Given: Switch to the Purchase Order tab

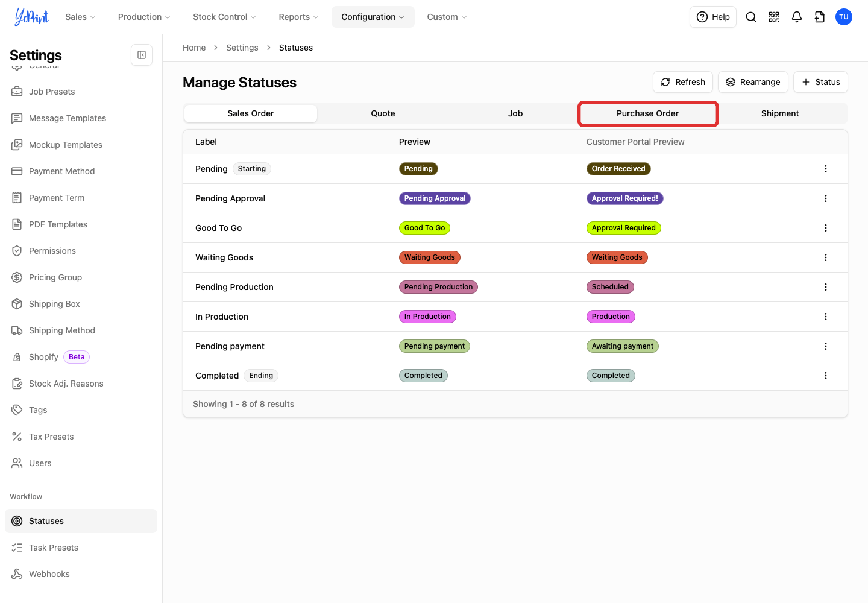Looking at the screenshot, I should tap(648, 113).
